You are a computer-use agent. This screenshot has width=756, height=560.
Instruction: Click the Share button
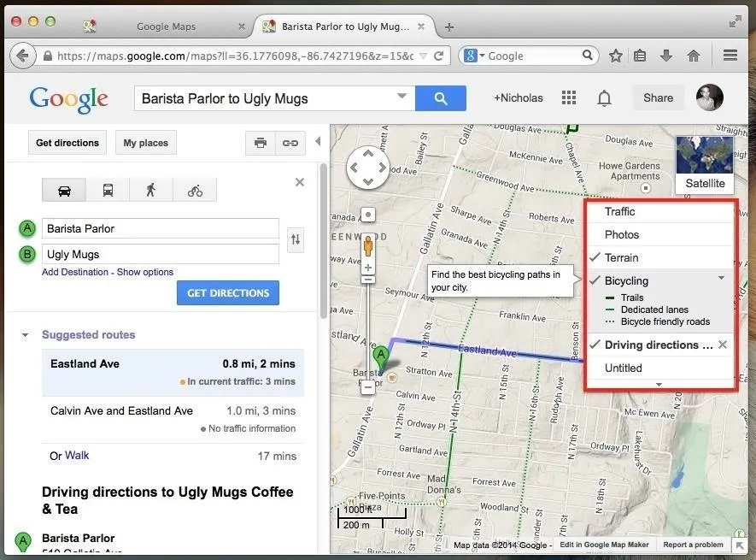(658, 98)
